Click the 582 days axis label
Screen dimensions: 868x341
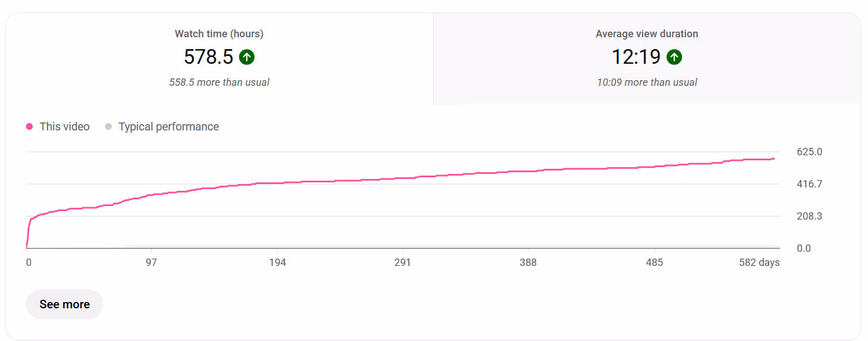[760, 262]
